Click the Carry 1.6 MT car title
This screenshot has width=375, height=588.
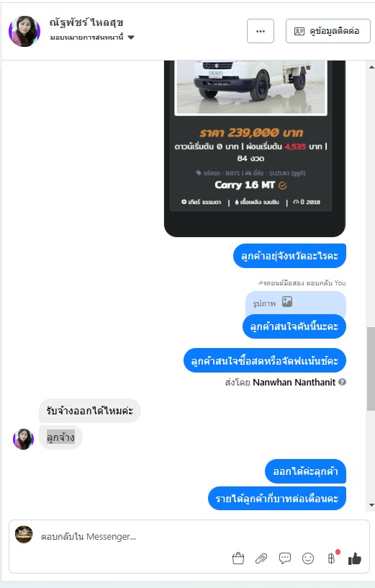coord(245,185)
